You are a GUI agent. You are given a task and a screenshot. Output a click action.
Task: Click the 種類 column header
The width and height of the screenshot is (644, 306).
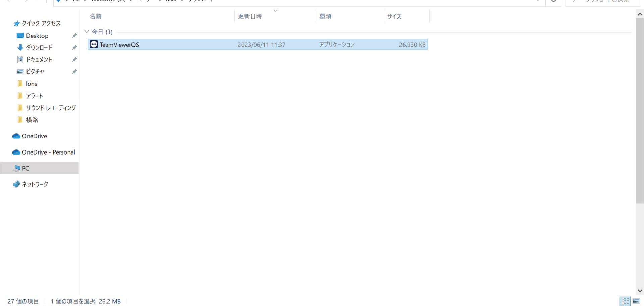click(325, 16)
